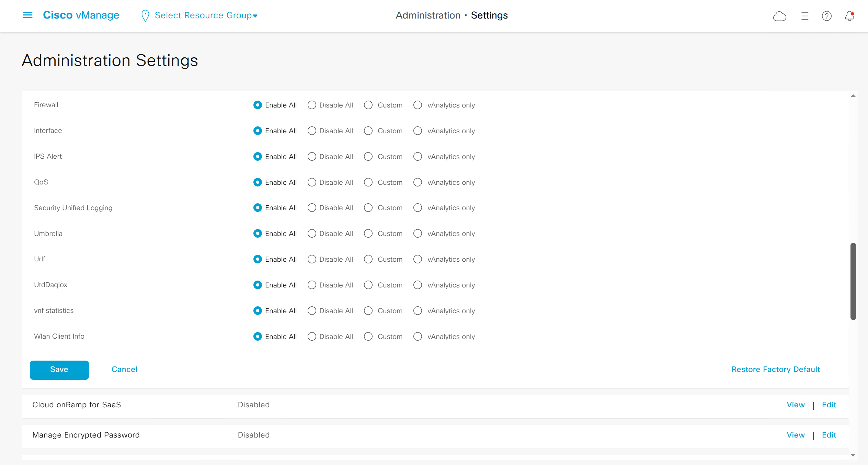Image resolution: width=868 pixels, height=465 pixels.
Task: Open the task list icon in header
Action: (x=804, y=16)
